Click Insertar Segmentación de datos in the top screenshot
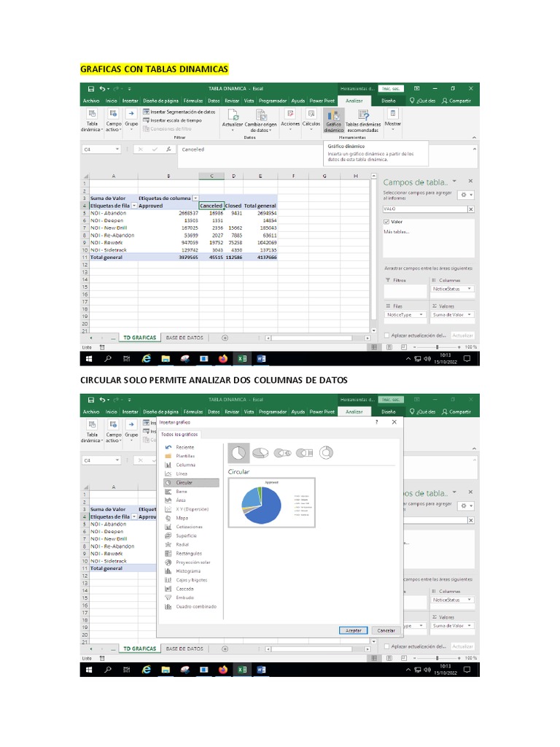 [x=179, y=112]
